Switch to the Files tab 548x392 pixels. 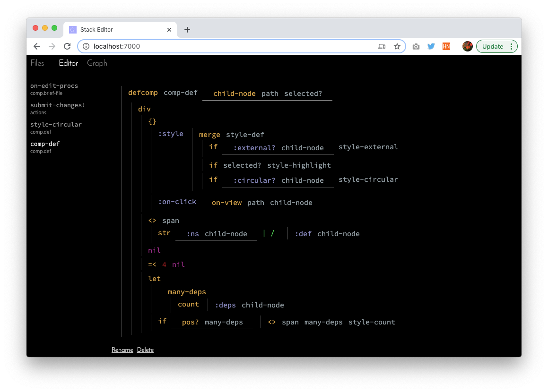(x=37, y=63)
